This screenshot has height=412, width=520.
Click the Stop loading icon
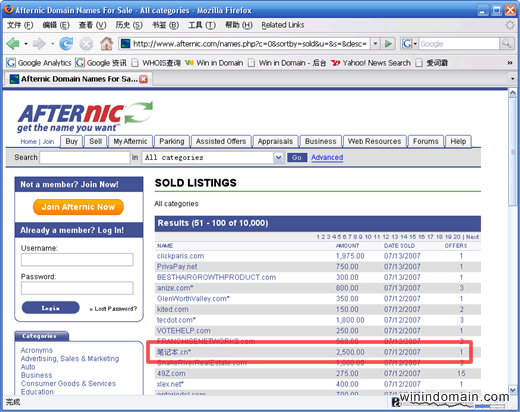click(86, 44)
